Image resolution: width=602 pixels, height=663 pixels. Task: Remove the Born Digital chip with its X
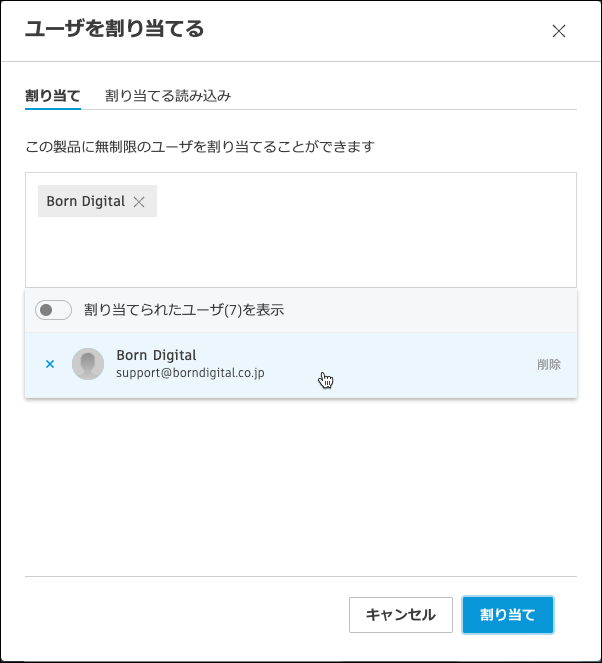(139, 202)
